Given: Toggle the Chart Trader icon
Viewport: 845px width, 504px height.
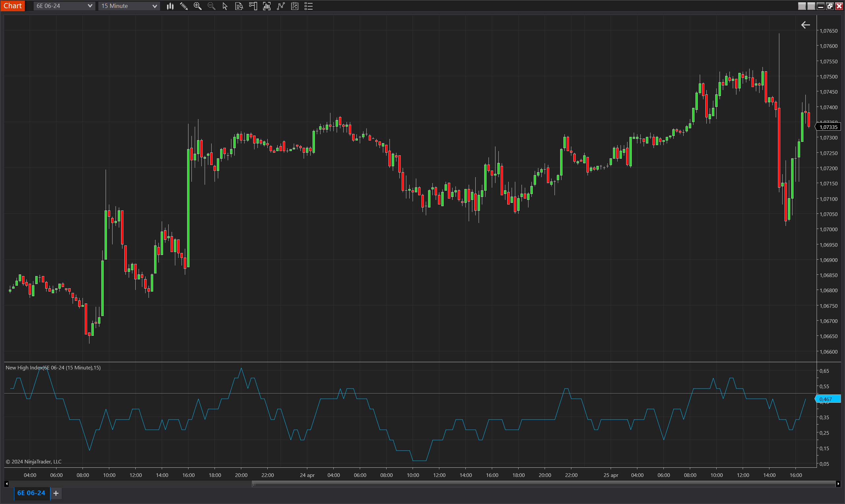Looking at the screenshot, I should (253, 6).
